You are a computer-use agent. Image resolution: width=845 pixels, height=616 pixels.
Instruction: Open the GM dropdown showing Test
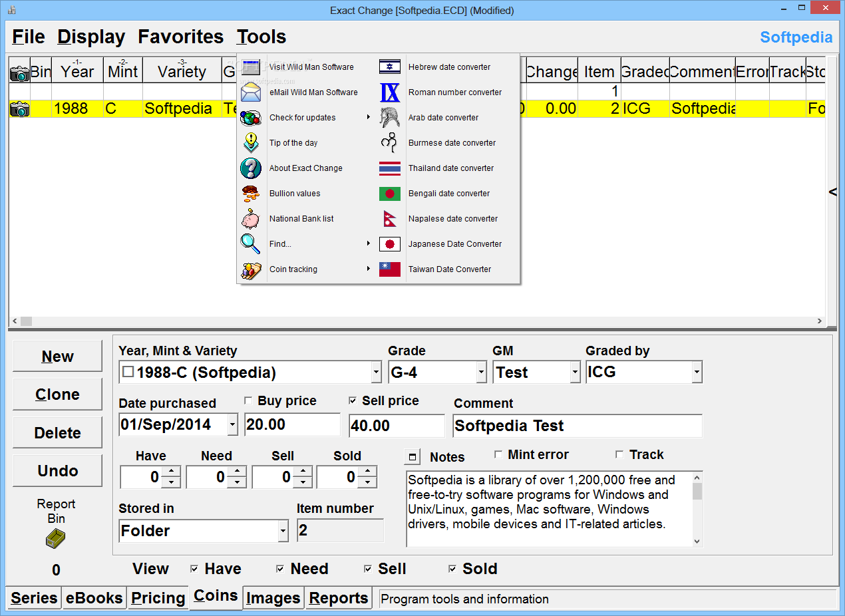(x=576, y=373)
